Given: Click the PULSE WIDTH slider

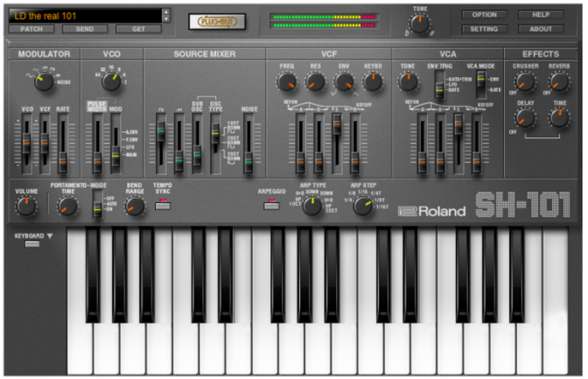Looking at the screenshot, I should click(97, 144).
